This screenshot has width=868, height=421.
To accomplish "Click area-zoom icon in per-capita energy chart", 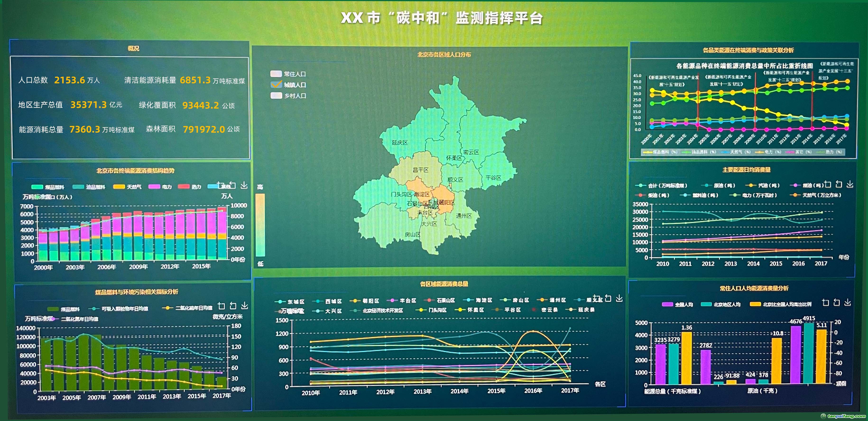I will click(x=825, y=302).
